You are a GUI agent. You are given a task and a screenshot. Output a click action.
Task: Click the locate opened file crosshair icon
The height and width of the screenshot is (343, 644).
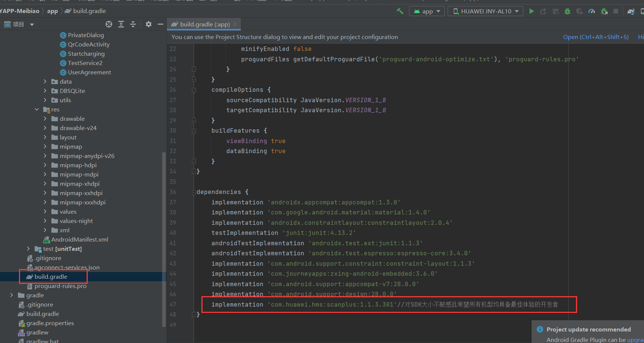109,24
